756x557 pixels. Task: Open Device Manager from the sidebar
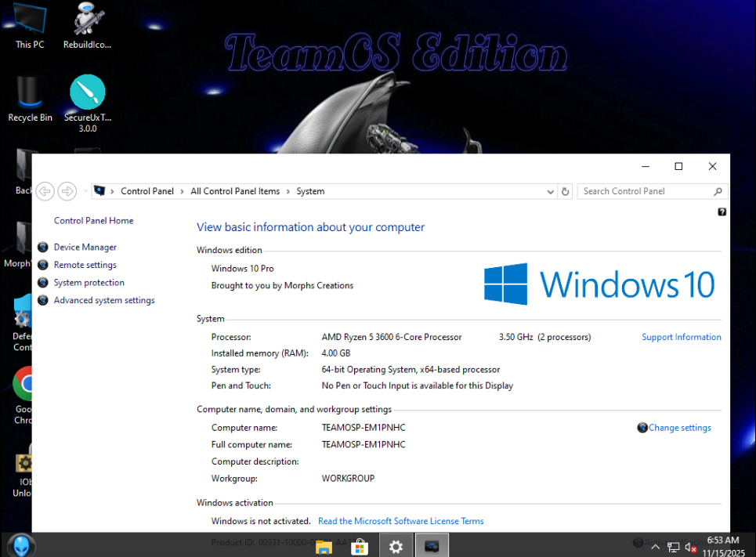coord(85,247)
